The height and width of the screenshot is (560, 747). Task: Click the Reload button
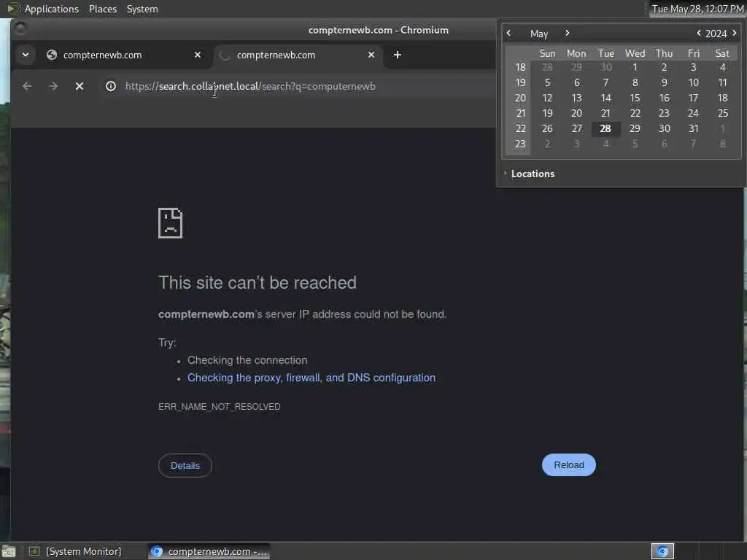[x=569, y=464]
